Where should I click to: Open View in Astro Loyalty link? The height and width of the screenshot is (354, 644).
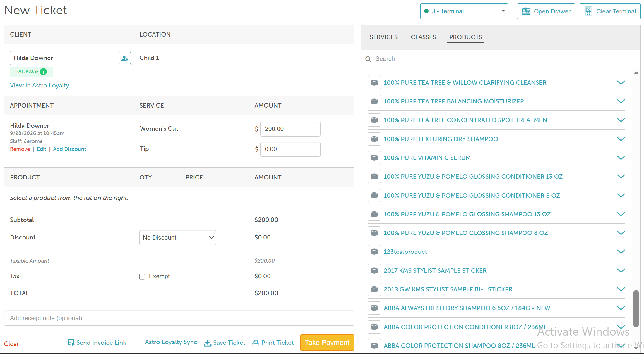click(40, 85)
